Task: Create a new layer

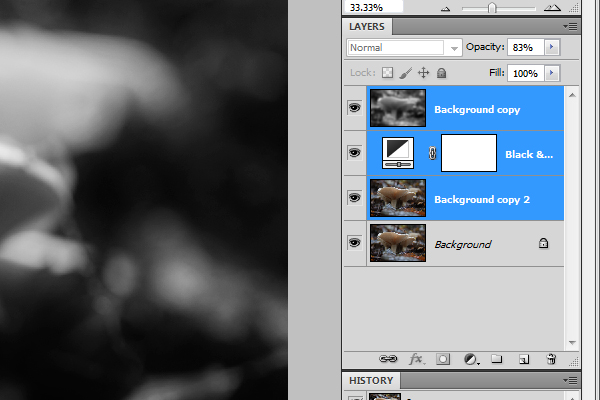Action: 524,359
